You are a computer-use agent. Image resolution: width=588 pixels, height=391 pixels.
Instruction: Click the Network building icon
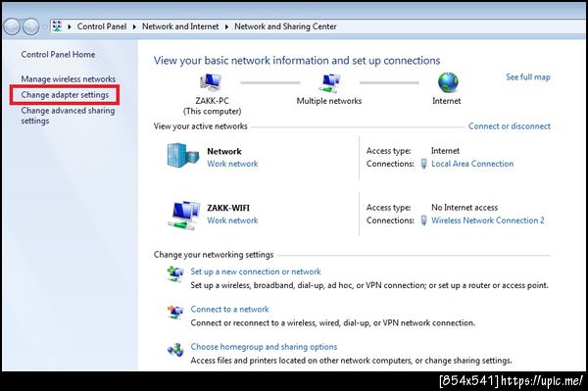tap(182, 155)
